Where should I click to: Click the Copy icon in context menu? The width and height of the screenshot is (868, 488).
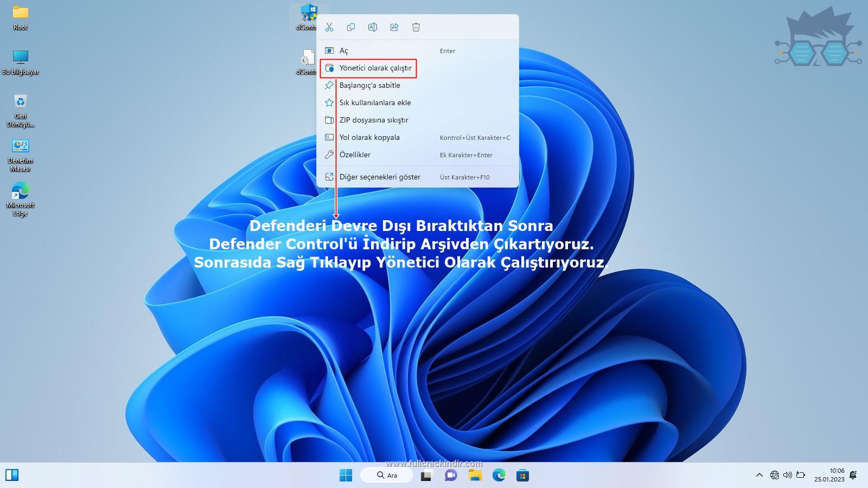(x=351, y=27)
